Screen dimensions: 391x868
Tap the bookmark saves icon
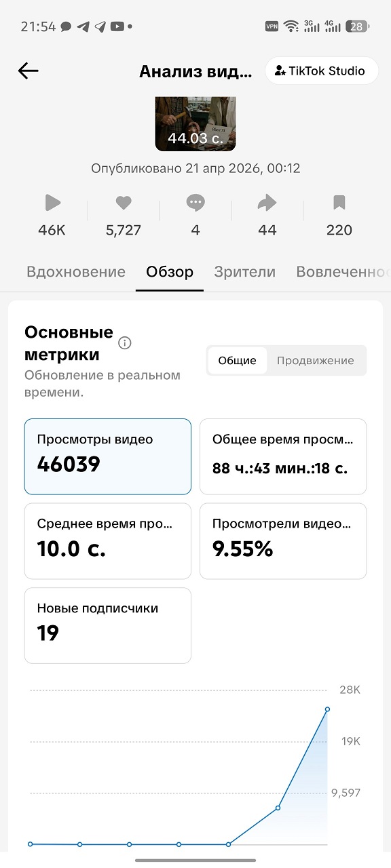coord(339,202)
